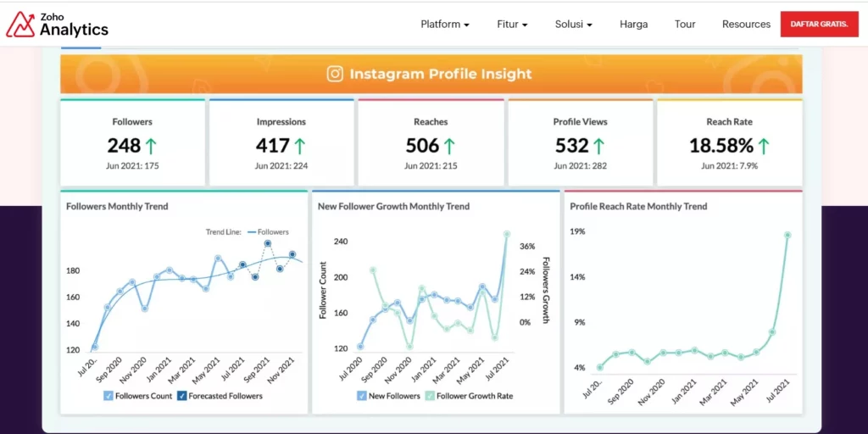Click the green up arrow beside Profile Views 532

point(598,146)
